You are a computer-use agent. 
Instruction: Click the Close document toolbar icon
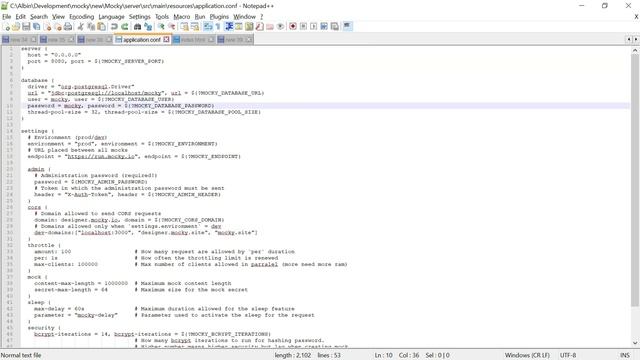(x=47, y=27)
